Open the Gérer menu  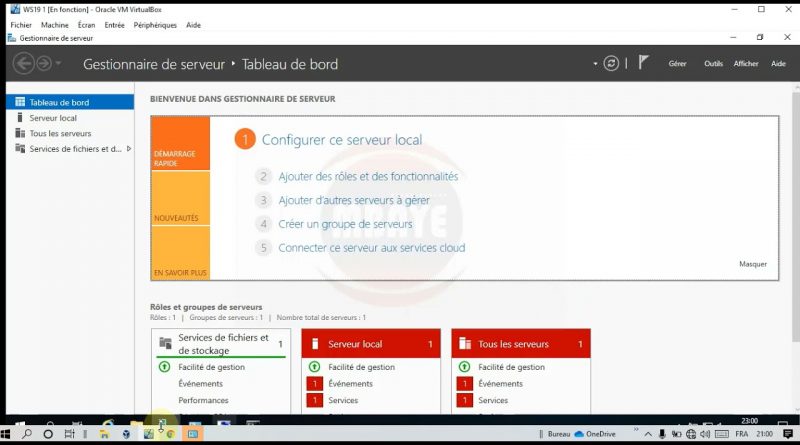(x=677, y=64)
